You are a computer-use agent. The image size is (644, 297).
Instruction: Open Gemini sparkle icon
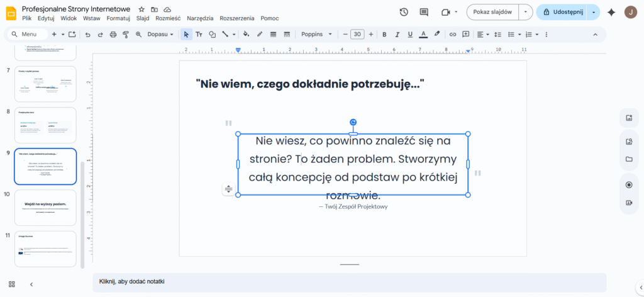(x=611, y=12)
